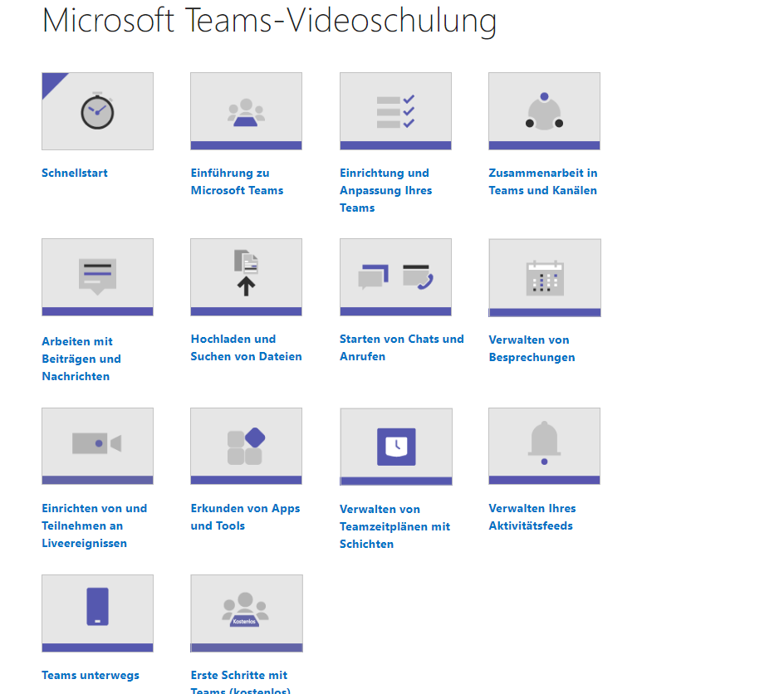The width and height of the screenshot is (784, 694).
Task: Click Verwalten von Teamzeitplänen mit Schichten link
Action: 395,526
